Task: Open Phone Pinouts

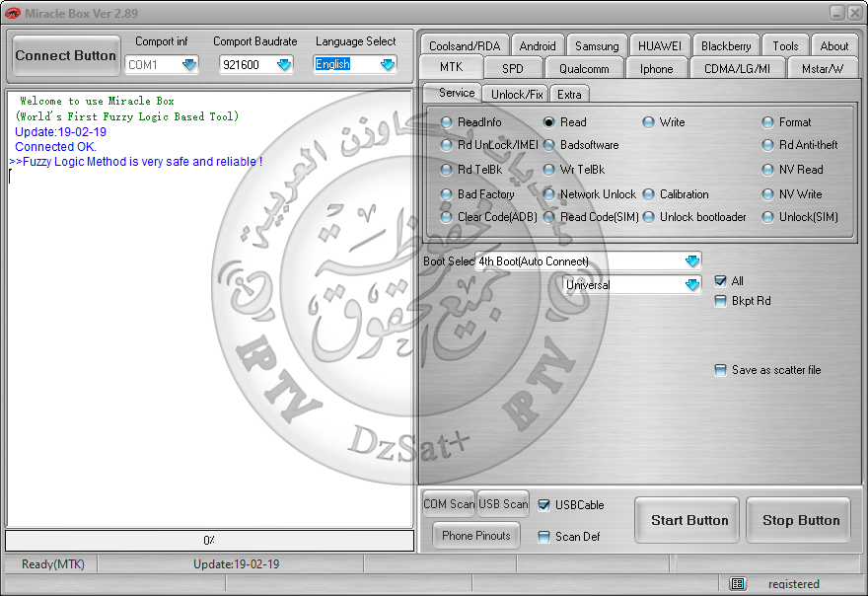Action: coord(476,536)
